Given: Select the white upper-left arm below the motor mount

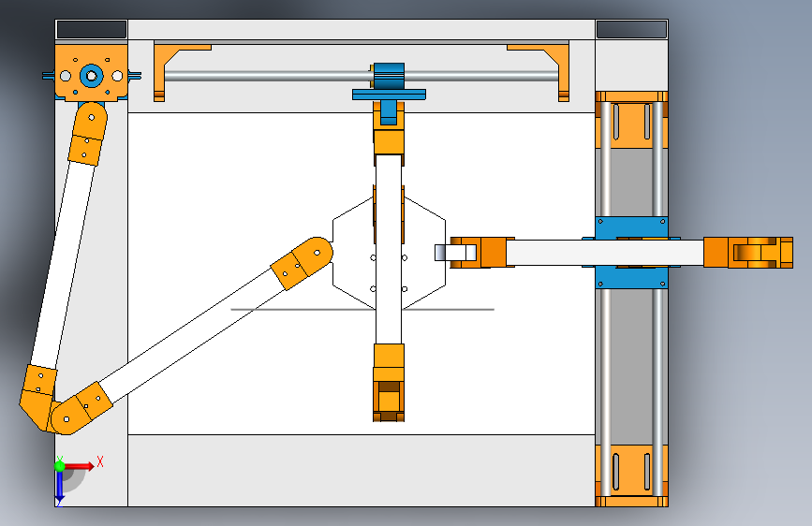Looking at the screenshot, I should 63,266.
